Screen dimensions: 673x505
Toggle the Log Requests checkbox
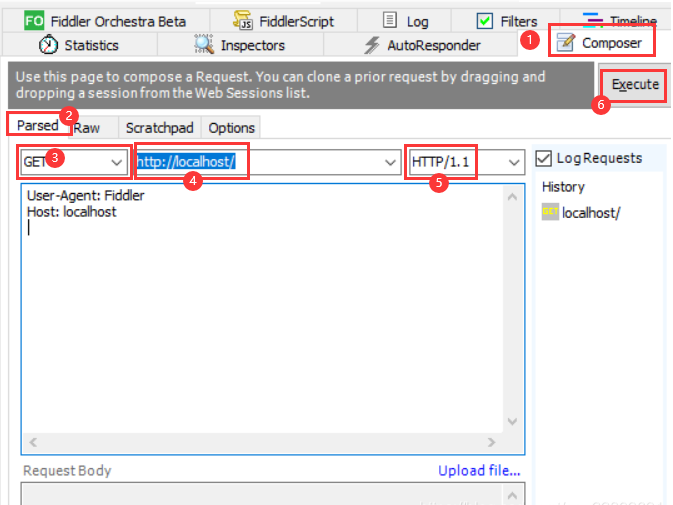pyautogui.click(x=544, y=158)
